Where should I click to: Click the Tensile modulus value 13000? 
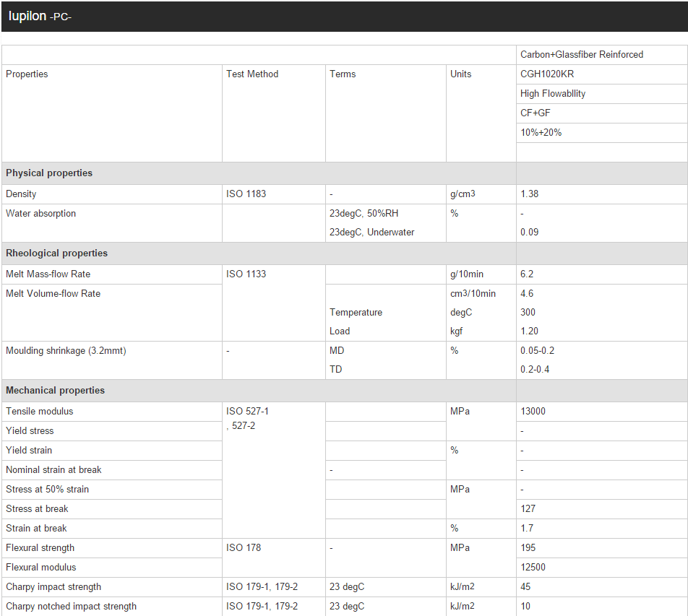point(533,412)
